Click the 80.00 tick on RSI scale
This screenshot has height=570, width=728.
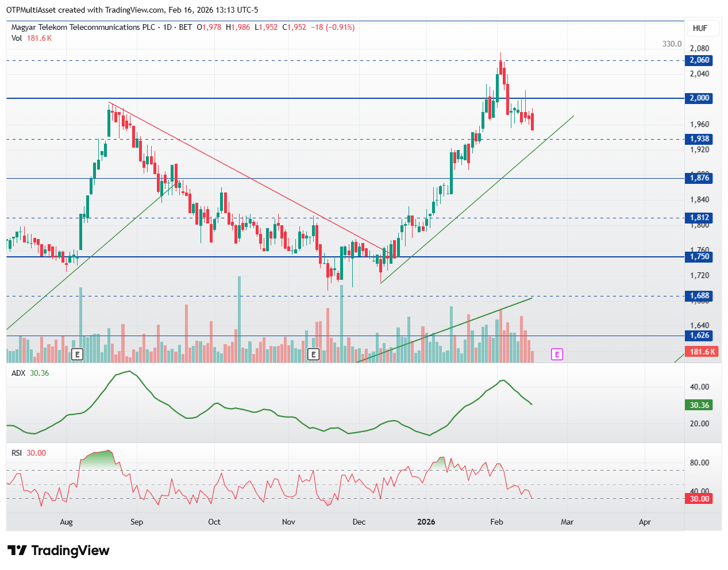pyautogui.click(x=699, y=463)
